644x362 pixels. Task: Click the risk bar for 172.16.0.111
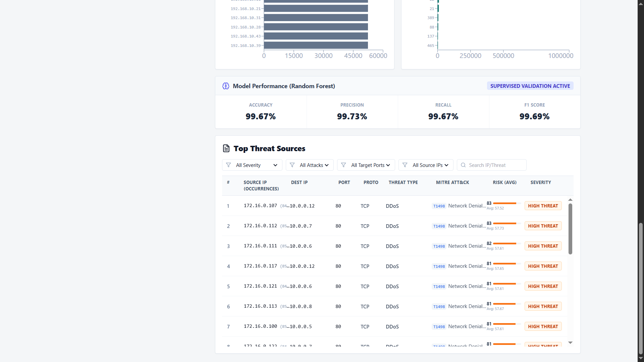pyautogui.click(x=507, y=244)
